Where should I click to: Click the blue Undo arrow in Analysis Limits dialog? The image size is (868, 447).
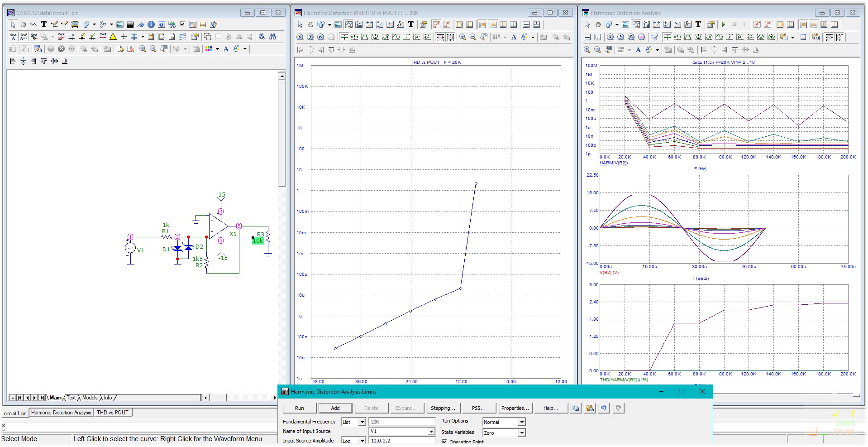tap(604, 408)
